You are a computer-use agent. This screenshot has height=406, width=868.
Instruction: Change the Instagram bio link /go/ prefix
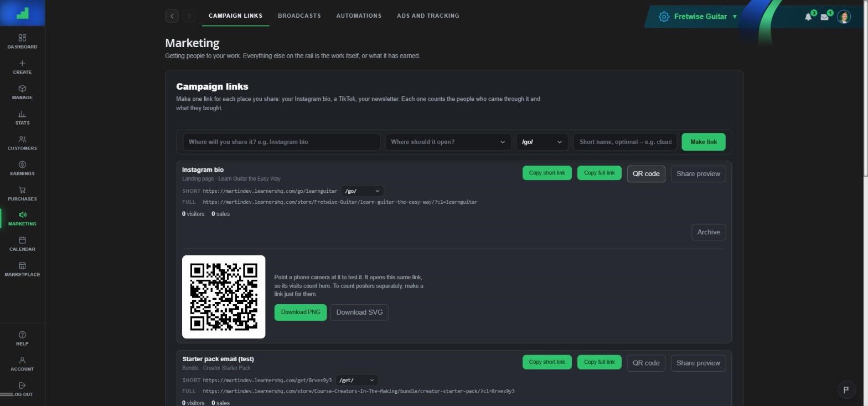362,191
